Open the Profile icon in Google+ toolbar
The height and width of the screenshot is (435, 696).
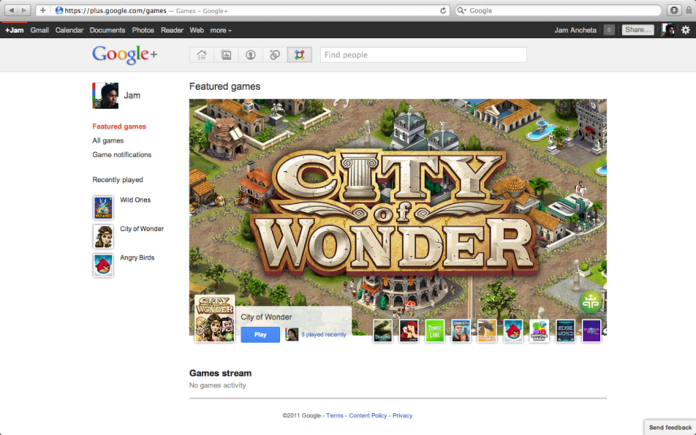[250, 55]
